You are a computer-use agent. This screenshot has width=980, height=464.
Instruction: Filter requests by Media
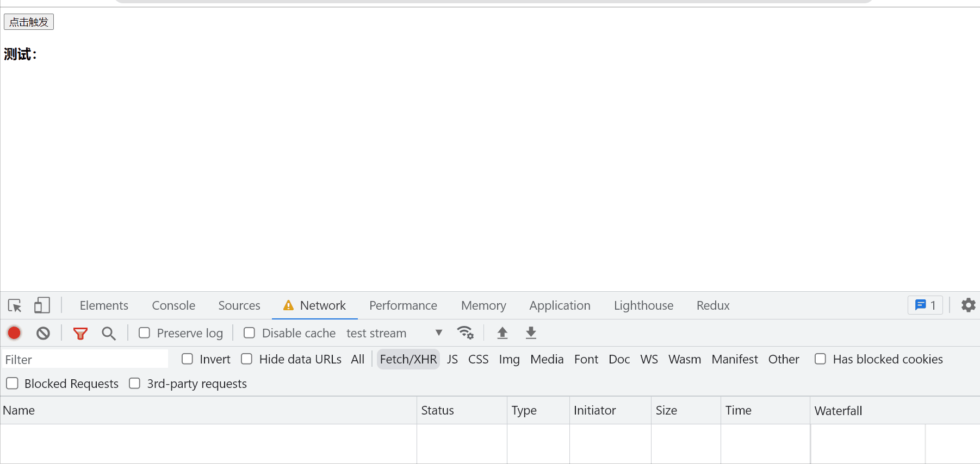(x=547, y=359)
